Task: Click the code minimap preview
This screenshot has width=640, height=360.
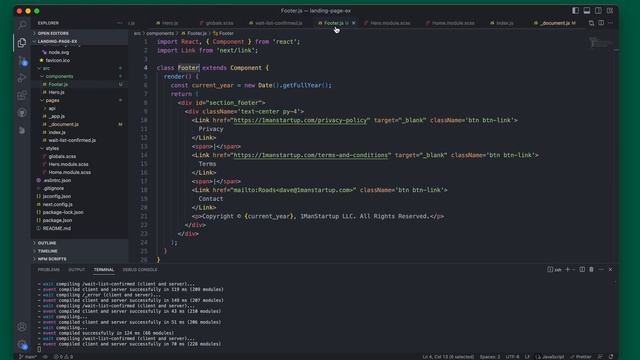Action: coord(600,42)
